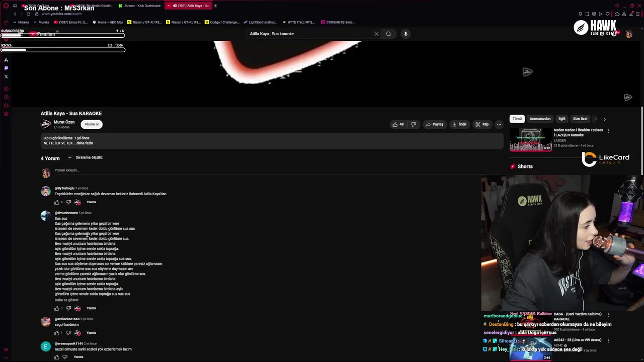Like the @ByTurkoglu comment
This screenshot has height=362, width=644.
pyautogui.click(x=57, y=202)
